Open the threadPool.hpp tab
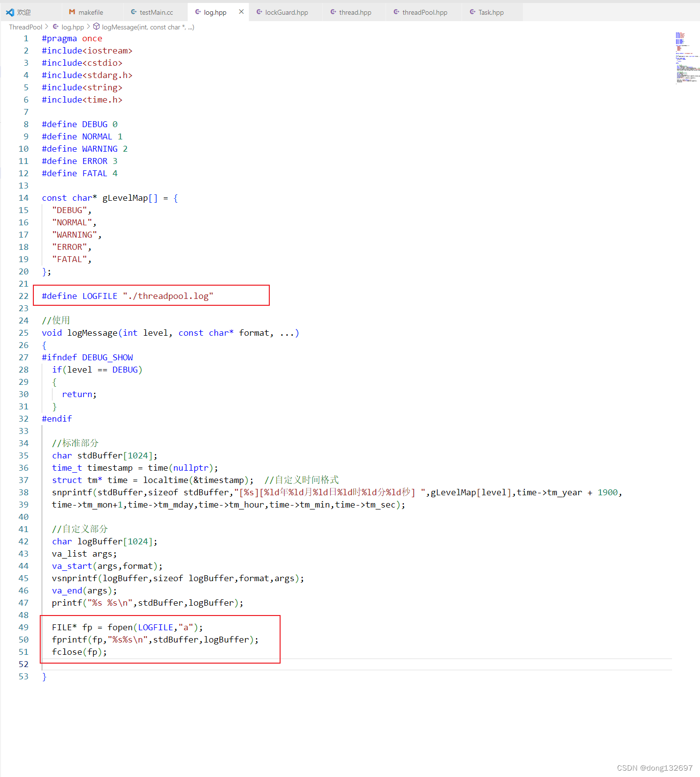 click(x=425, y=12)
